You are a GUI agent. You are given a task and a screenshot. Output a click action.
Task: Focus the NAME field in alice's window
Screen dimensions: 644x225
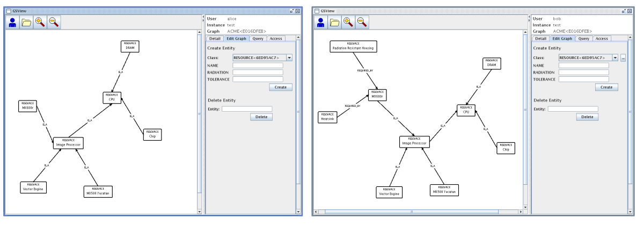click(258, 66)
